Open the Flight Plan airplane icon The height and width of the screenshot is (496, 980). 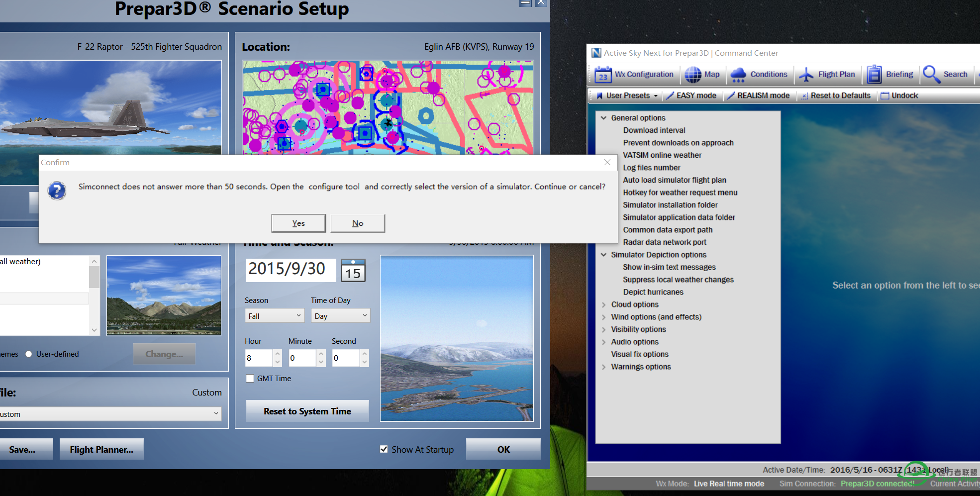pyautogui.click(x=806, y=75)
